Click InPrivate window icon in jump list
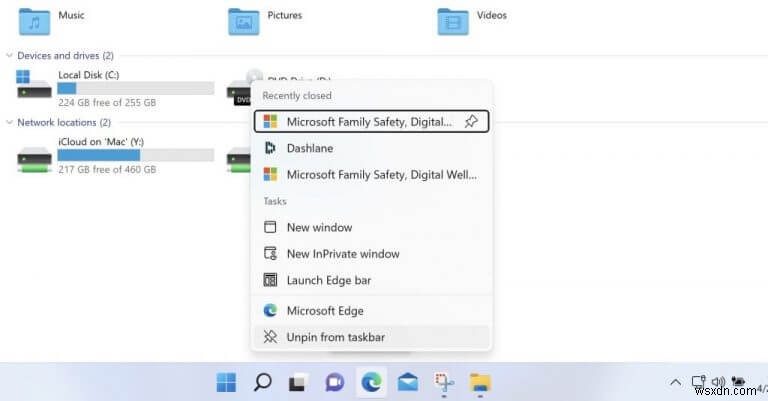The height and width of the screenshot is (401, 768). 270,254
